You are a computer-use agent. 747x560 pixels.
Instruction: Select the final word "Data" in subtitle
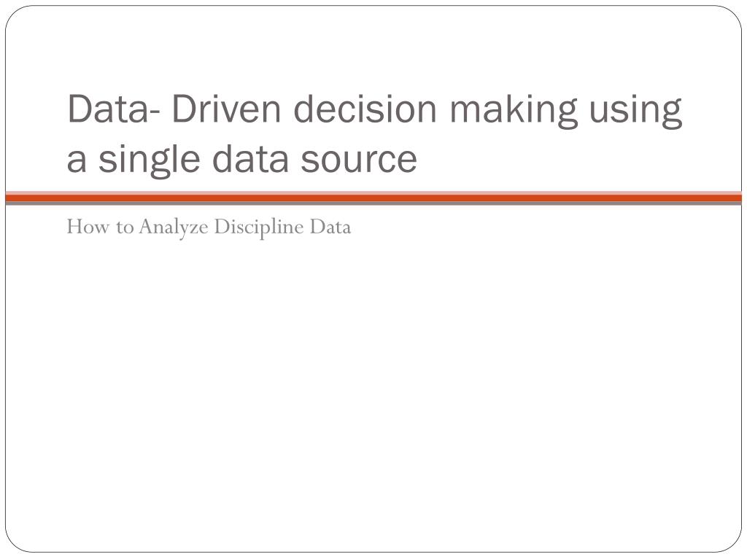pos(330,226)
